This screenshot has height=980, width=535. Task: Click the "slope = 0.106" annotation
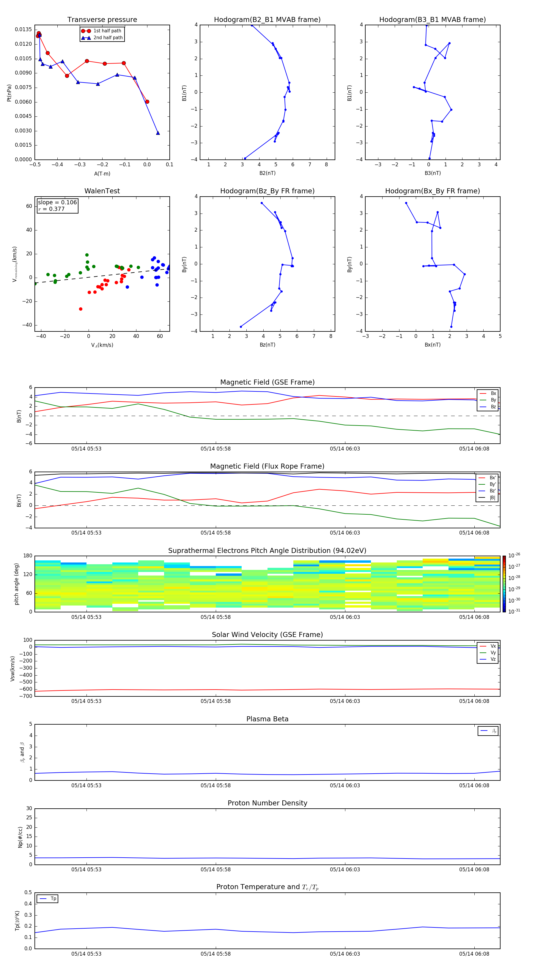[57, 203]
